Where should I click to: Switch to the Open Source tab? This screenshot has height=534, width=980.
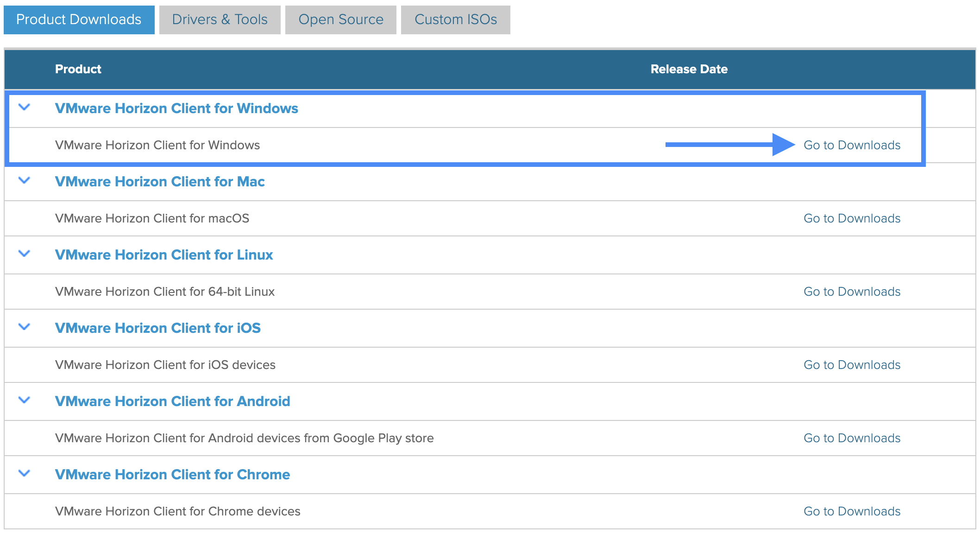coord(341,19)
